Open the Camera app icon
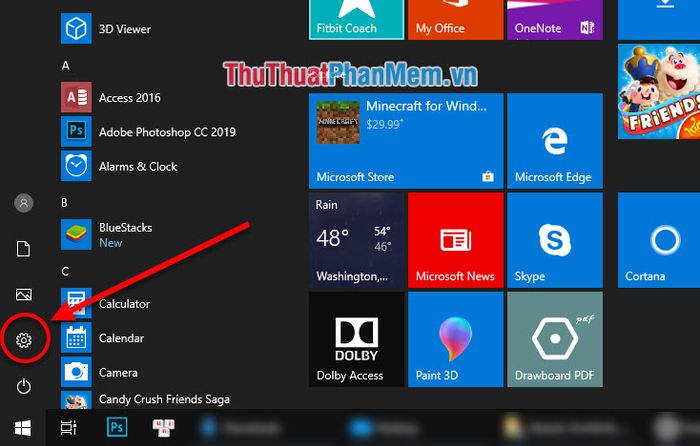Image resolution: width=700 pixels, height=446 pixels. coord(76,372)
